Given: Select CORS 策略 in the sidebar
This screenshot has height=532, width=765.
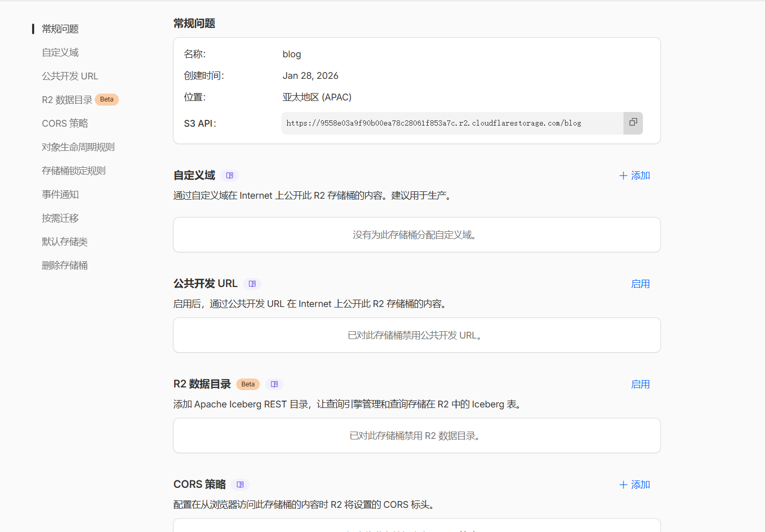Looking at the screenshot, I should (65, 123).
